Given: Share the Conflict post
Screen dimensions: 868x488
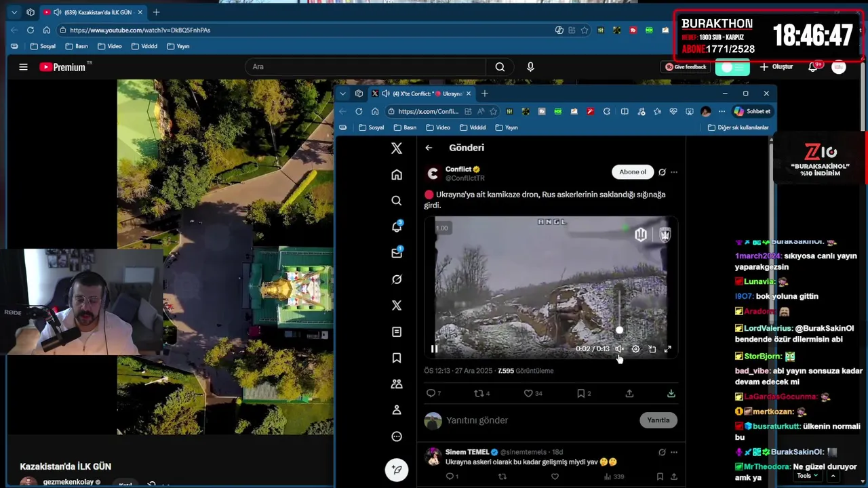Looking at the screenshot, I should pyautogui.click(x=629, y=393).
